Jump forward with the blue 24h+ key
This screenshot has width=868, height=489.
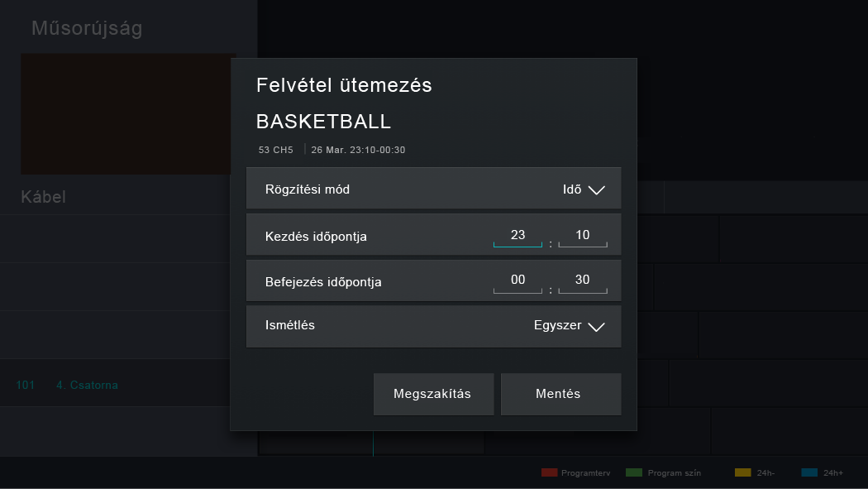click(809, 472)
